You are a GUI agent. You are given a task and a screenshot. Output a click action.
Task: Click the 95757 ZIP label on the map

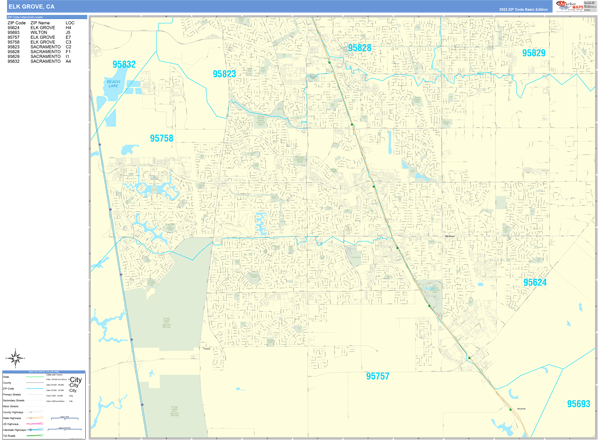pyautogui.click(x=378, y=376)
